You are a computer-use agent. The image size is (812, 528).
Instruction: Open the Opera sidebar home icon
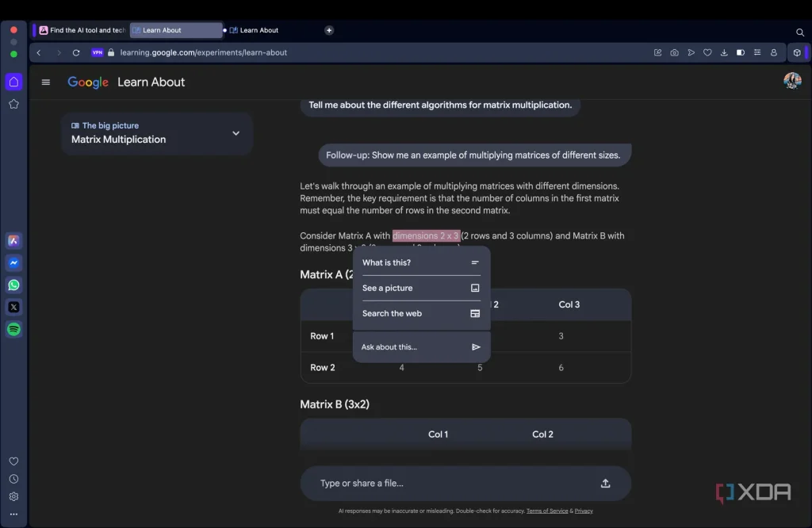pos(14,82)
